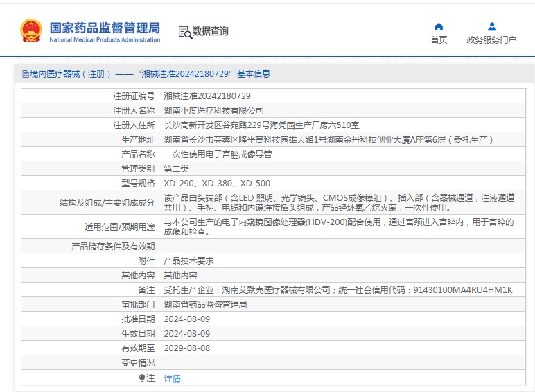Click the document icon before 境内医疗器械
The height and width of the screenshot is (392, 535).
pyautogui.click(x=26, y=73)
